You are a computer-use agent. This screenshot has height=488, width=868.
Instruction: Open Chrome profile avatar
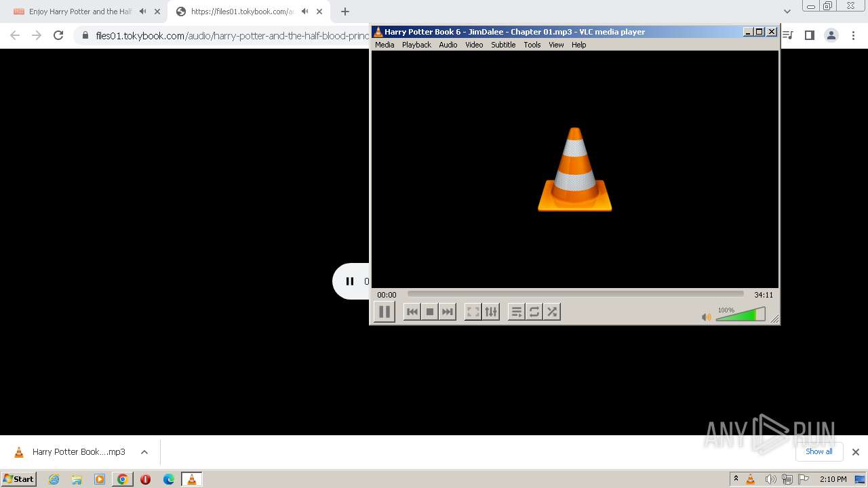(x=831, y=35)
